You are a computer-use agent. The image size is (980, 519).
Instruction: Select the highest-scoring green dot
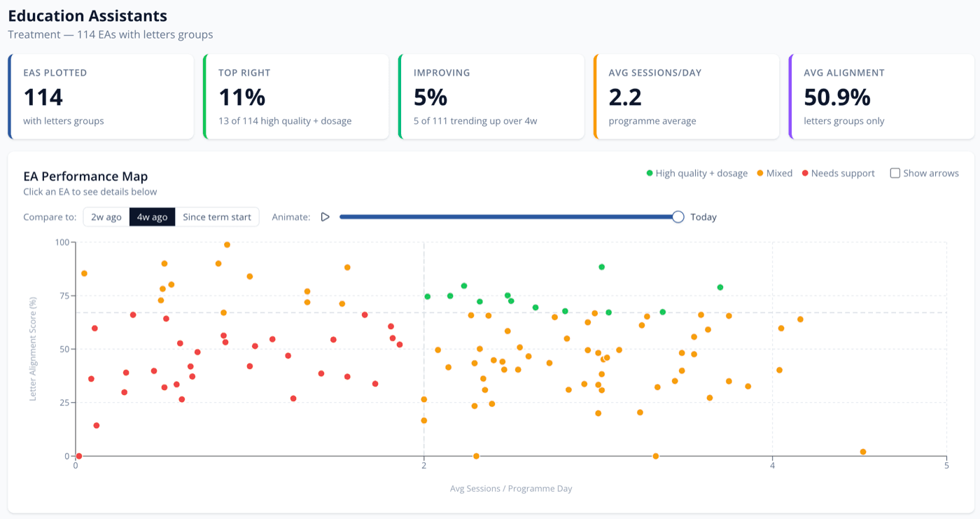pos(601,267)
